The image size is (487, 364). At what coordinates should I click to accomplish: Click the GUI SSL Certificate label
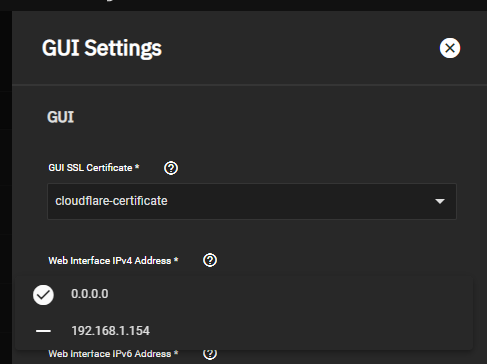[94, 168]
